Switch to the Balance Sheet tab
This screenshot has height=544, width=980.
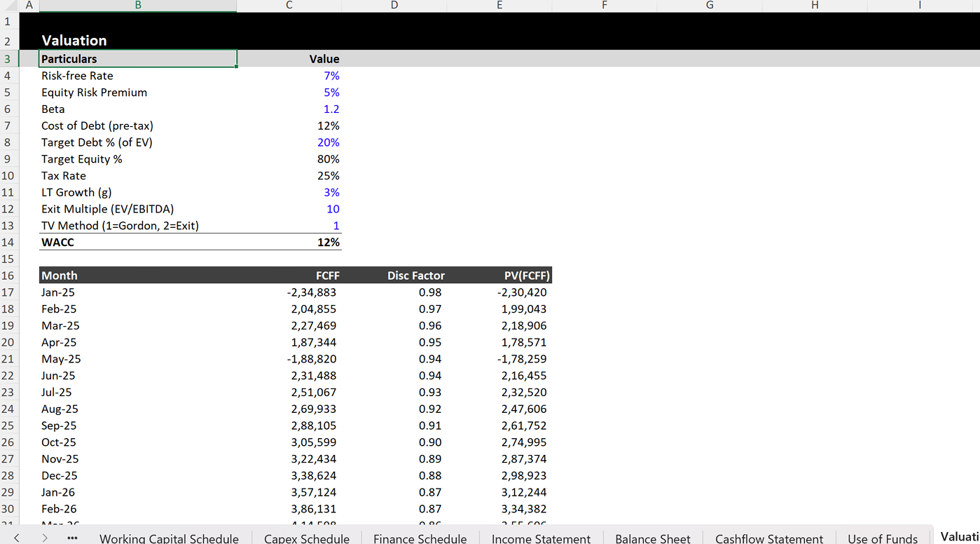(651, 538)
